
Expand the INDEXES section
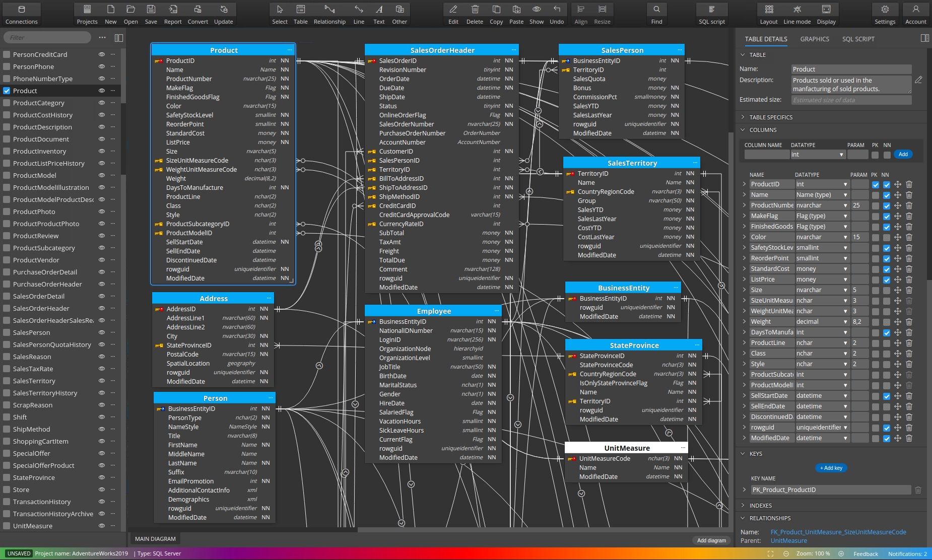(x=760, y=506)
